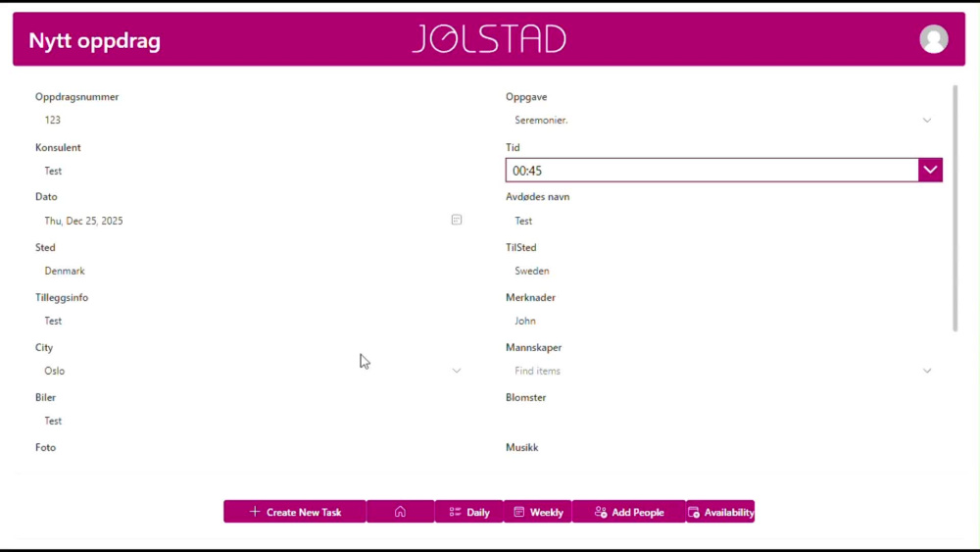Viewport: 980px width, 552px height.
Task: Click the Sted field showing Denmark
Action: pos(253,271)
